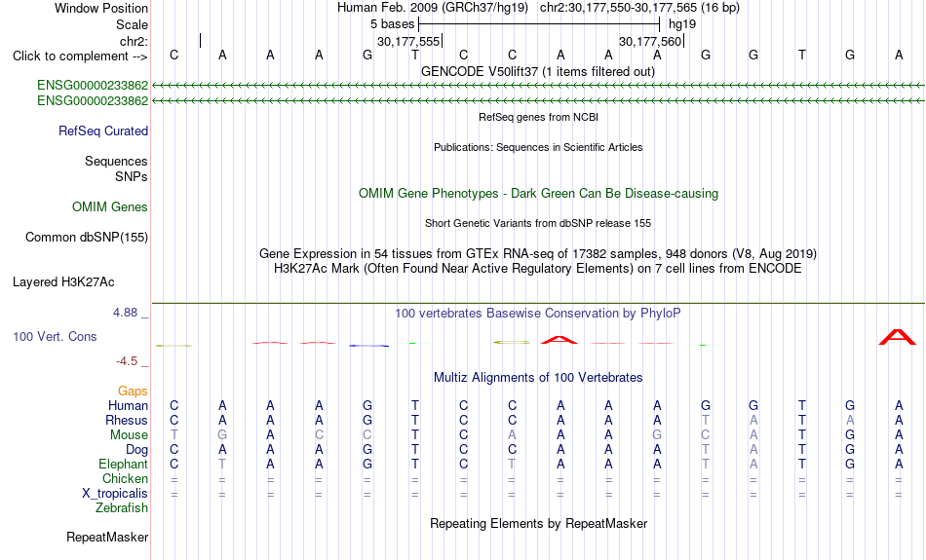
Task: Click the Sequences track label
Action: pyautogui.click(x=116, y=161)
